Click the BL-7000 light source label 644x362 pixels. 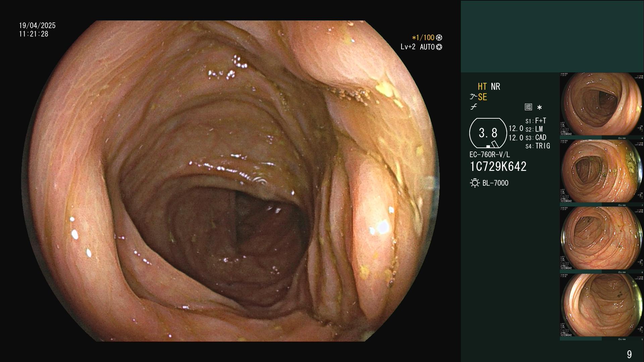click(495, 183)
